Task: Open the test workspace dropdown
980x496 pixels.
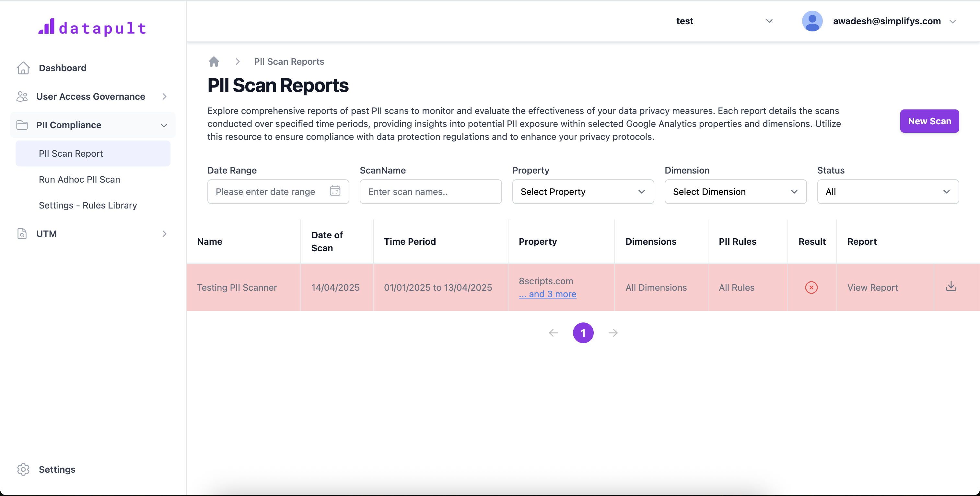Action: click(724, 21)
